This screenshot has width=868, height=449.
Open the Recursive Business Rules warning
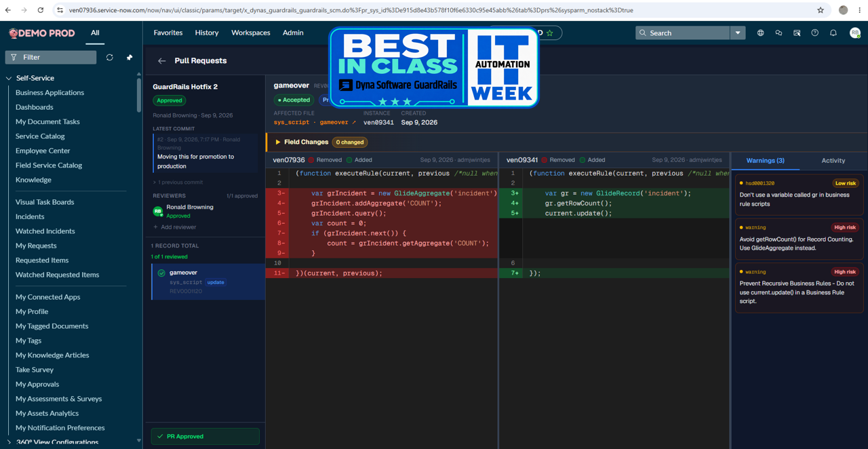click(x=799, y=287)
